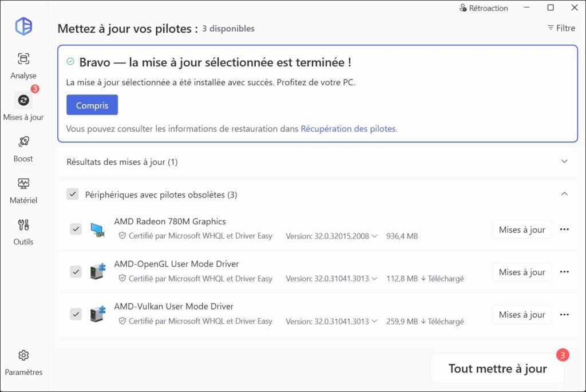Open the Filtre filter option
Image resolution: width=586 pixels, height=392 pixels.
click(x=561, y=28)
